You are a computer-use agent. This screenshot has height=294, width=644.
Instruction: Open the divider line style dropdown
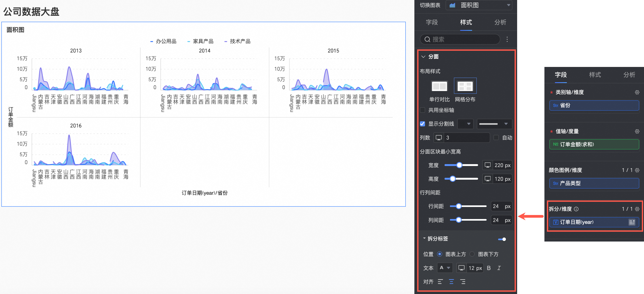pyautogui.click(x=494, y=124)
